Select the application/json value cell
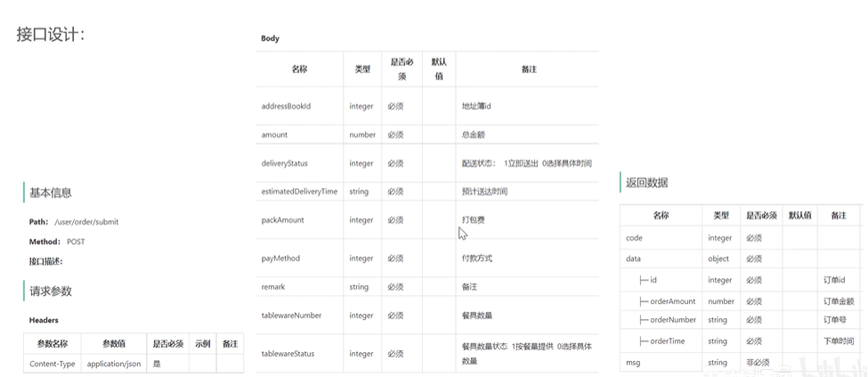 114,364
